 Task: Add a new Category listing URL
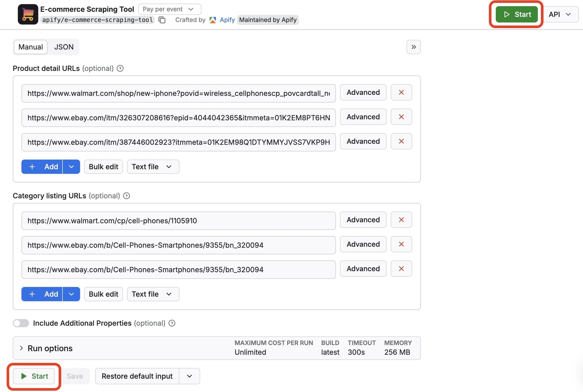42,294
